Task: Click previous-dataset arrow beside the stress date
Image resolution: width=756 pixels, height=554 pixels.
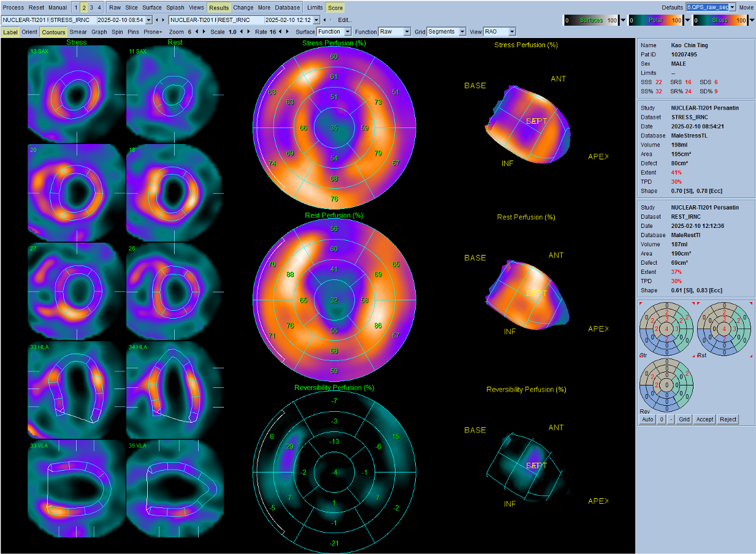Action: tap(156, 20)
